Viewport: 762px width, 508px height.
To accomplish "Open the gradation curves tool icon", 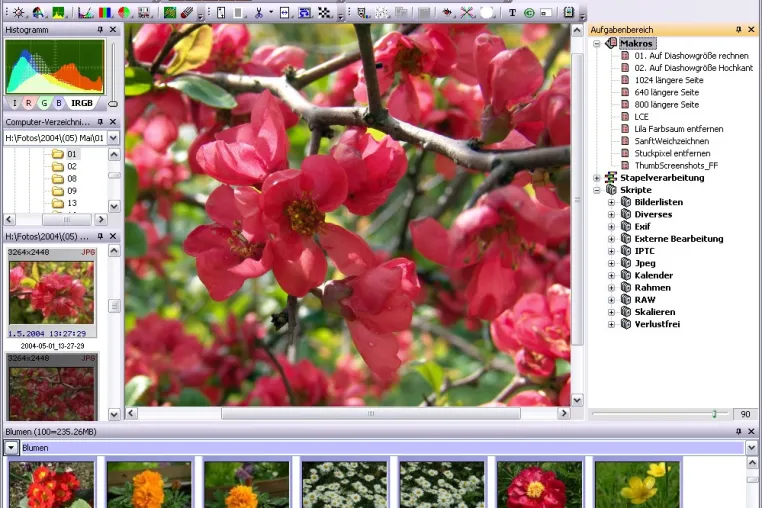I will [85, 13].
